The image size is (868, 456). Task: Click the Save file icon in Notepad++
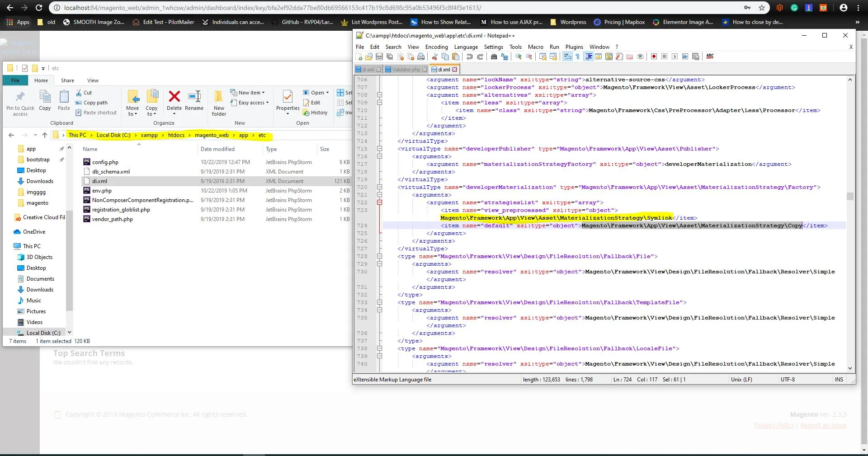point(379,56)
